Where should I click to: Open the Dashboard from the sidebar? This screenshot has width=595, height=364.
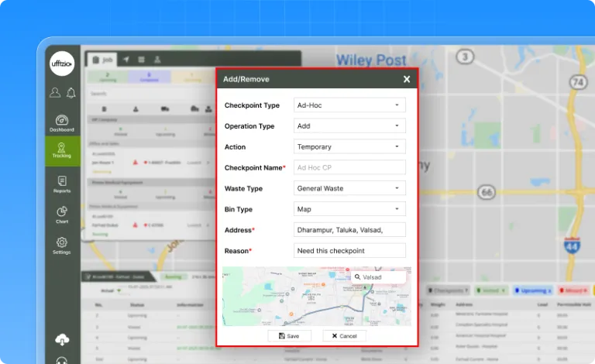[62, 122]
